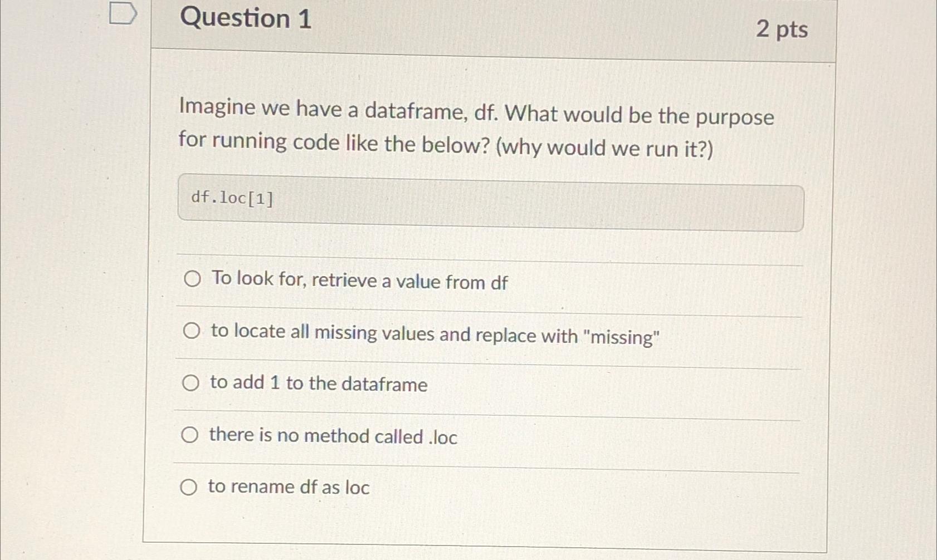The height and width of the screenshot is (560, 937).
Task: Click the answer text "there is no method called .loc"
Action: (x=333, y=436)
